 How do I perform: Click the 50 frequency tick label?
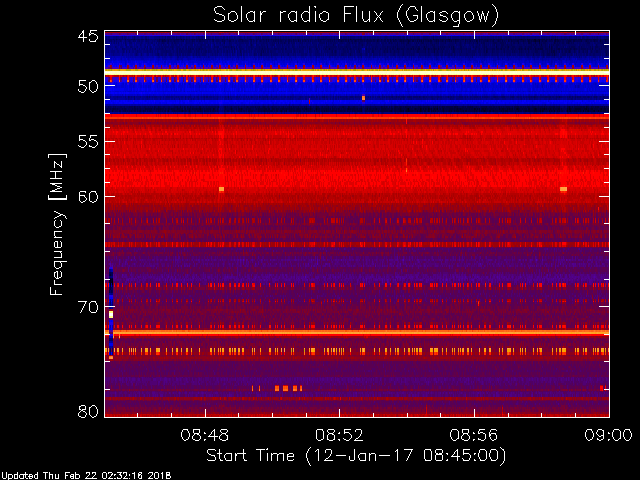pos(88,86)
